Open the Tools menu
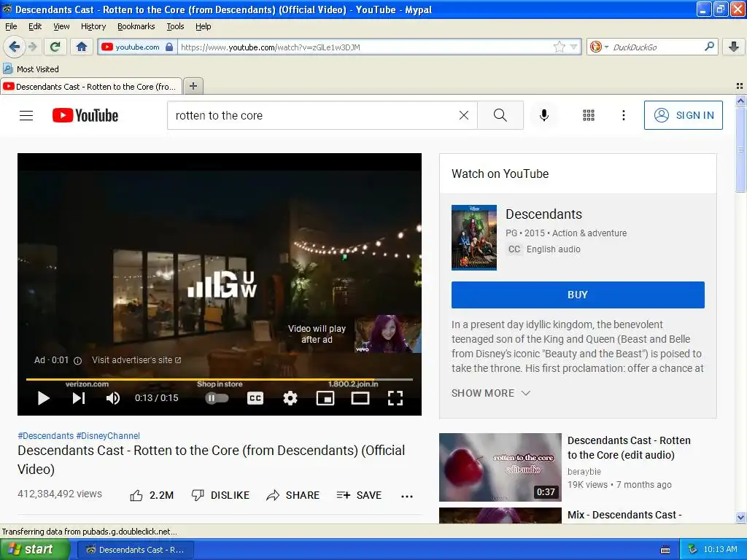Screen dimensions: 747x560 (x=175, y=26)
